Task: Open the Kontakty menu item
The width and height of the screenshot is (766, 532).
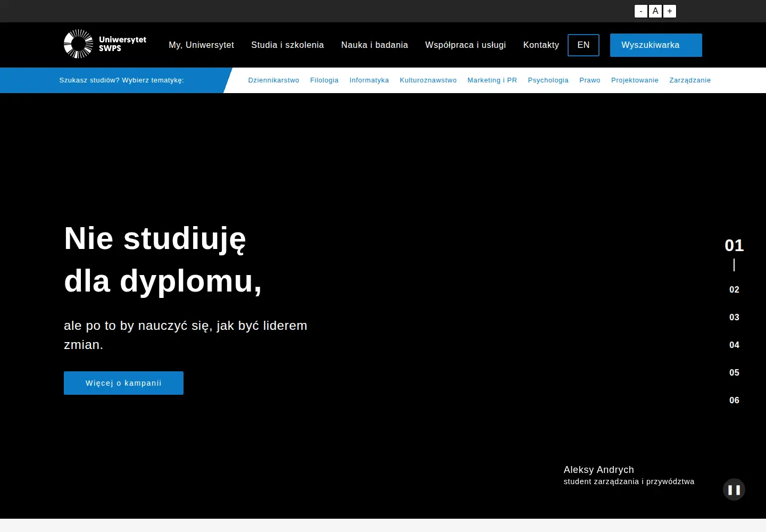Action: [x=541, y=45]
